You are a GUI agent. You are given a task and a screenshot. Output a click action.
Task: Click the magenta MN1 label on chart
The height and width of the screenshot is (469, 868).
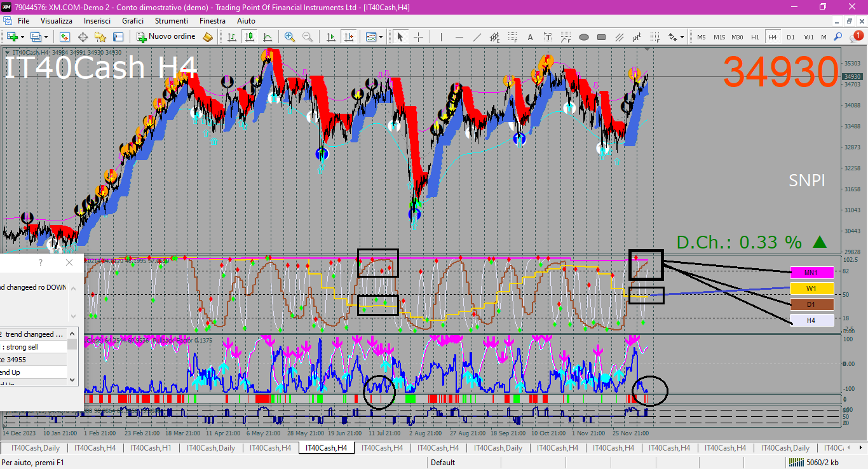tap(811, 273)
